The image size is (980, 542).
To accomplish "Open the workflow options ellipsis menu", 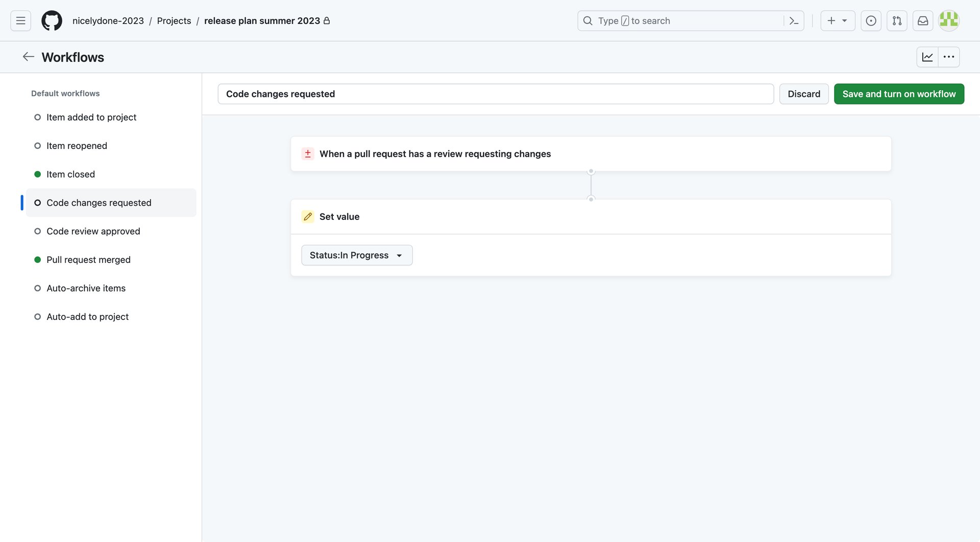I will [949, 57].
